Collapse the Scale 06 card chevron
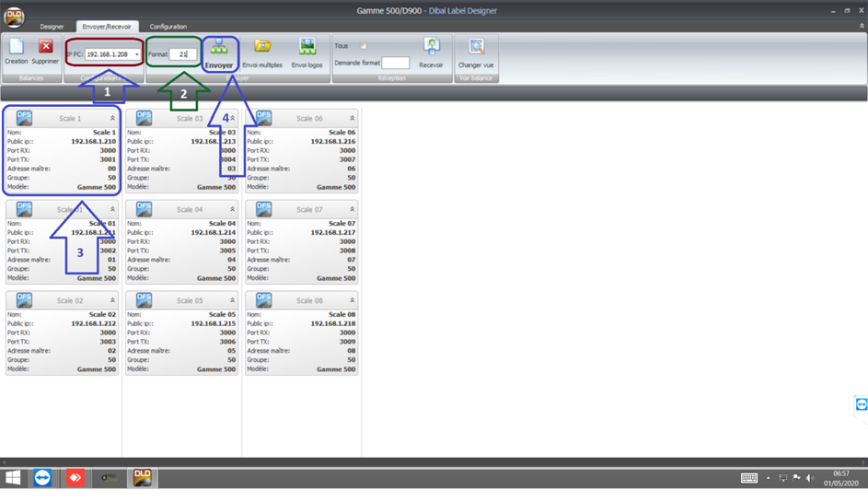868x502 pixels. pyautogui.click(x=353, y=119)
